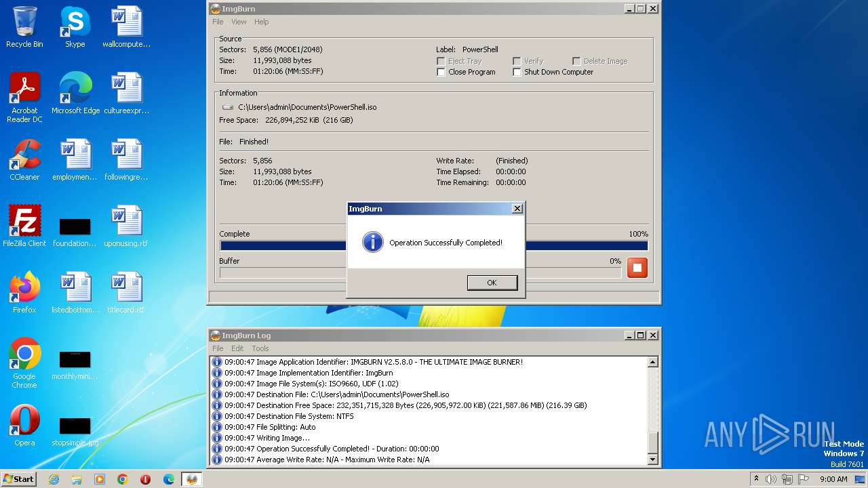Open File menu in ImgBurn Log window
868x488 pixels.
(218, 348)
